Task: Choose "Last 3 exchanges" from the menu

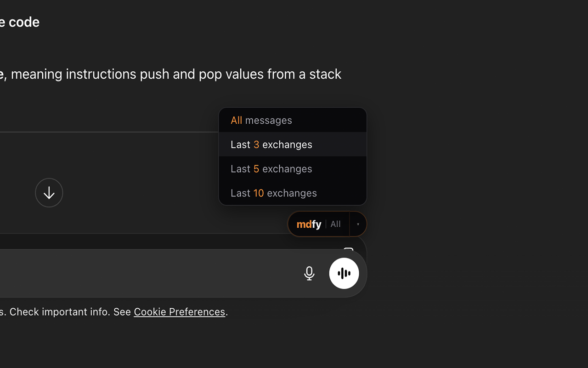Action: 293,144
